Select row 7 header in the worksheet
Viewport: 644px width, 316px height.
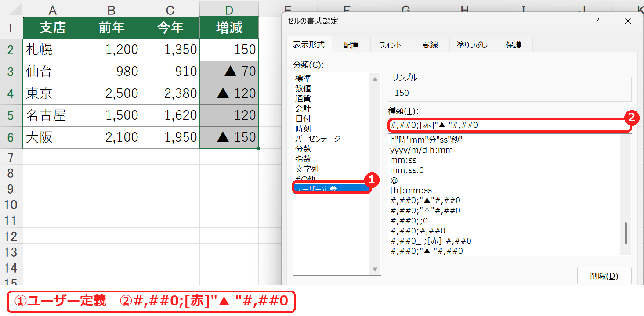coord(11,157)
